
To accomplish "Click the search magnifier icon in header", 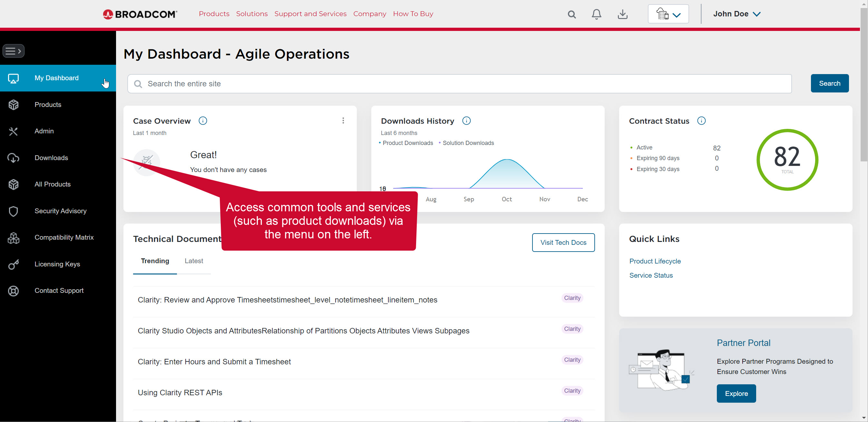I will [x=571, y=14].
